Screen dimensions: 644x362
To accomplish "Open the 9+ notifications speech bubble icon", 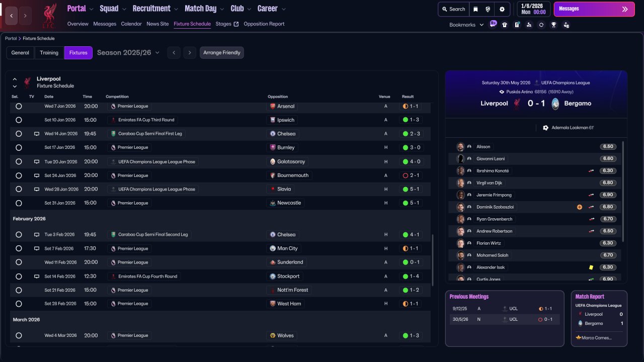I will pyautogui.click(x=493, y=24).
